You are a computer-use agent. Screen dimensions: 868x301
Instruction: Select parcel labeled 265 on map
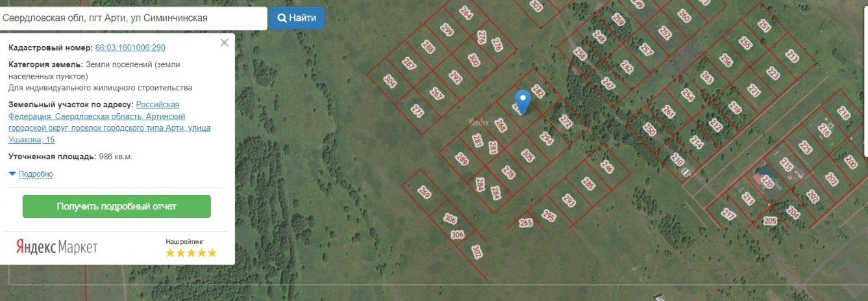526,224
